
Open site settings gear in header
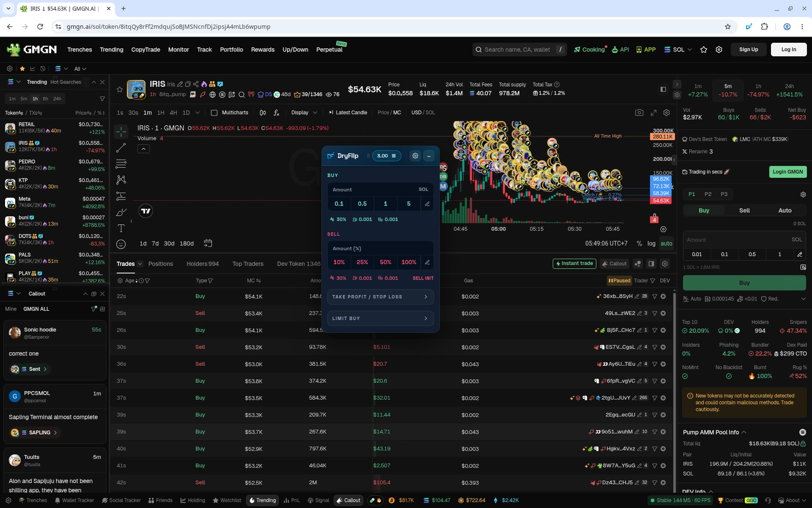(719, 49)
